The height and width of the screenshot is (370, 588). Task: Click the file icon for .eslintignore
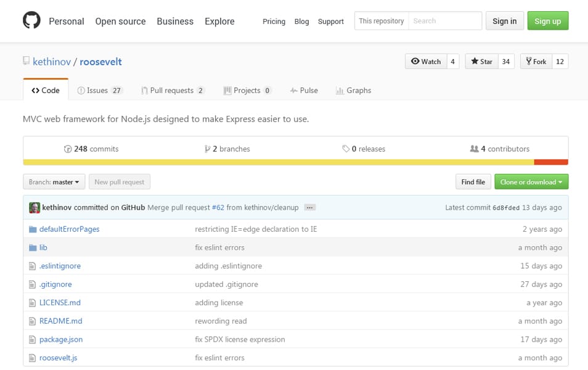click(x=32, y=266)
